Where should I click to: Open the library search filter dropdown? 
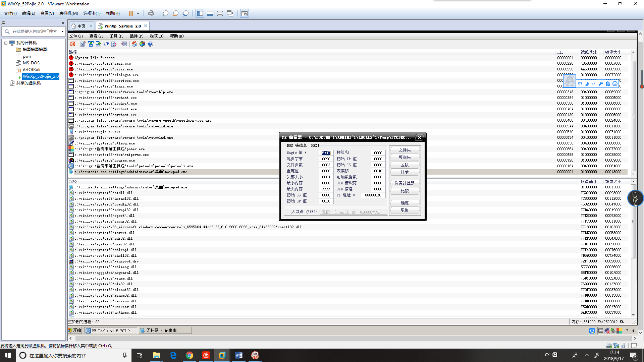[x=62, y=32]
